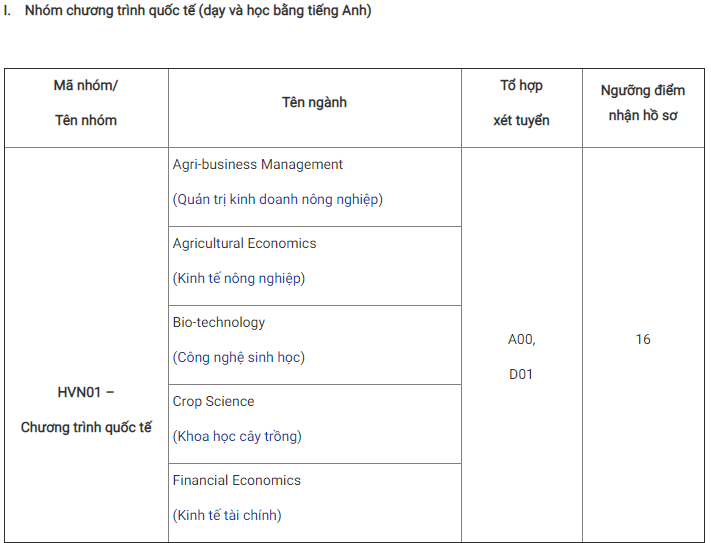The height and width of the screenshot is (543, 711).
Task: Click the Tên ngành column header
Action: 314,102
